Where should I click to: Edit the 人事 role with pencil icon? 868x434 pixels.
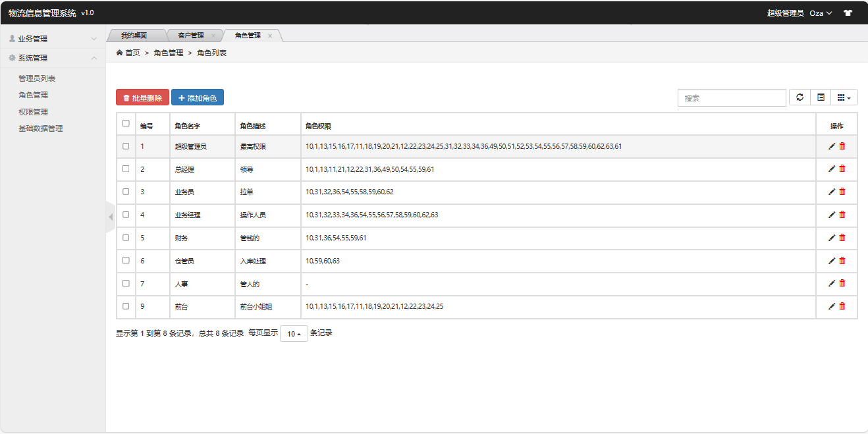(x=832, y=283)
